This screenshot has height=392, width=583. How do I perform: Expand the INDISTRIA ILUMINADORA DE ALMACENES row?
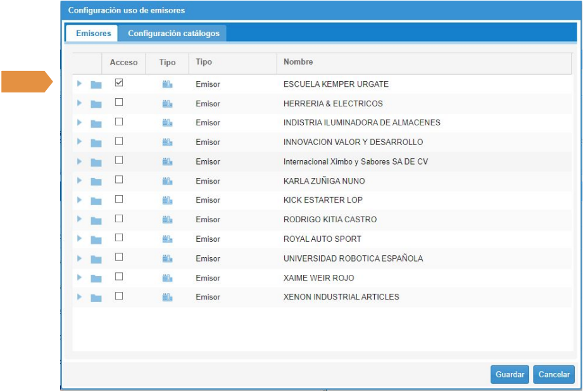(x=79, y=123)
